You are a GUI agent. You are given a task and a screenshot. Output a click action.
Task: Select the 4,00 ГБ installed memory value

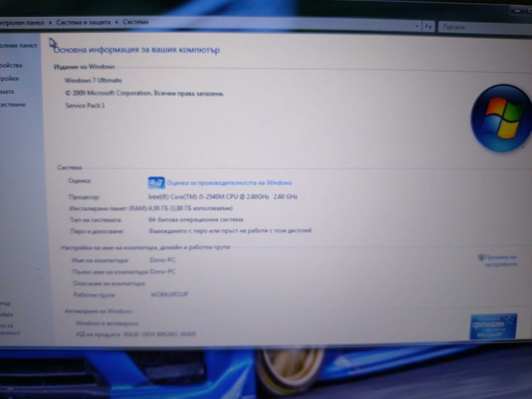tap(190, 208)
